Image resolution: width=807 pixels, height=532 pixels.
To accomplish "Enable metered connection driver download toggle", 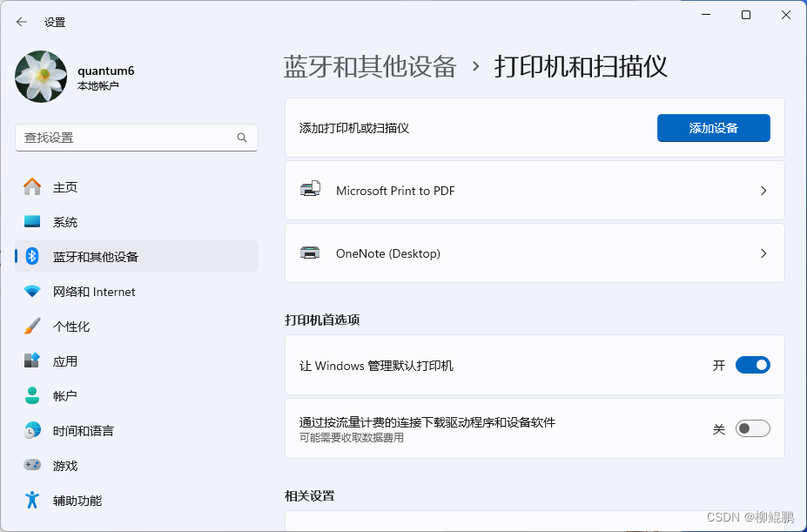I will [752, 428].
